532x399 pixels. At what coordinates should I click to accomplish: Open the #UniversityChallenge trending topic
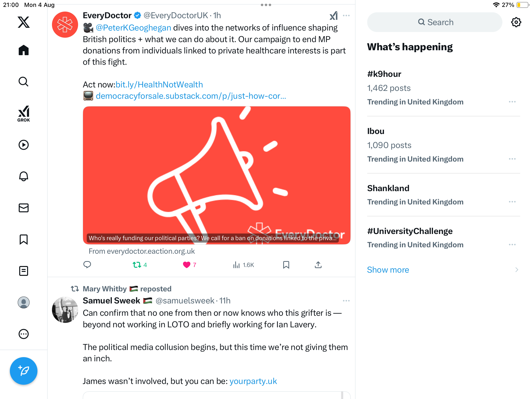point(410,231)
